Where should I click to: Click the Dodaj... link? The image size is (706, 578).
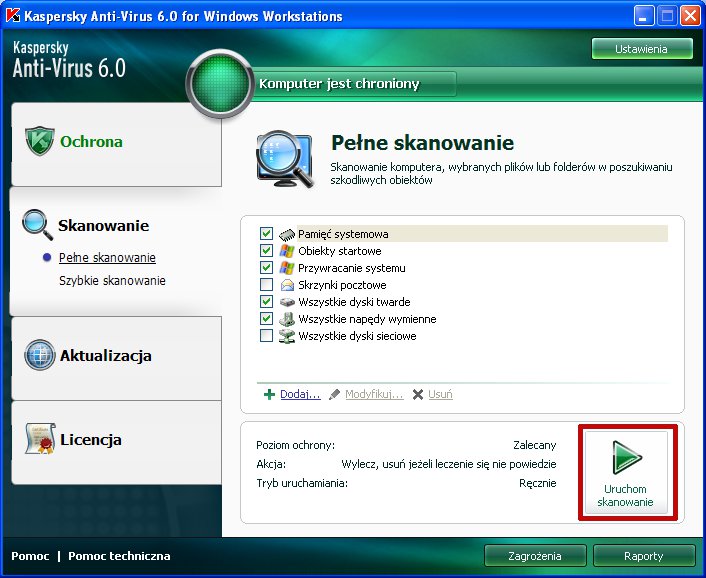pyautogui.click(x=300, y=394)
